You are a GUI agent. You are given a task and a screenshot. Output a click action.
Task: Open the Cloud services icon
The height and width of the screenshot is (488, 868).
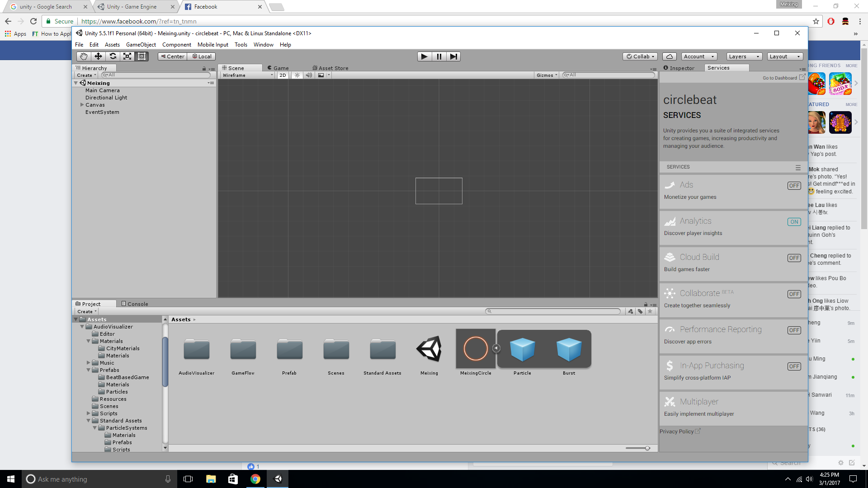coord(670,56)
